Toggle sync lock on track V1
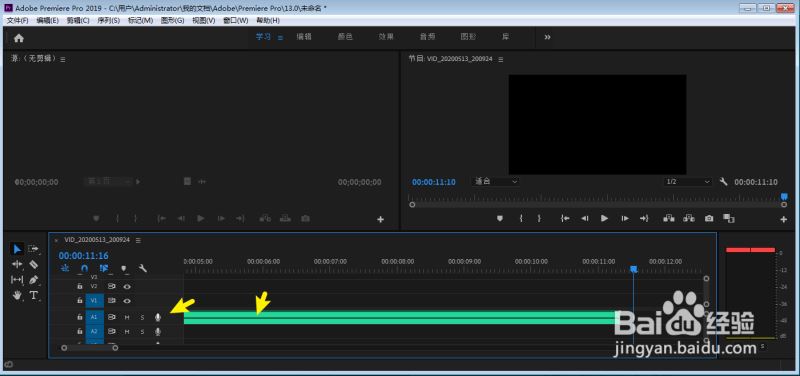This screenshot has width=800, height=376. pos(112,301)
